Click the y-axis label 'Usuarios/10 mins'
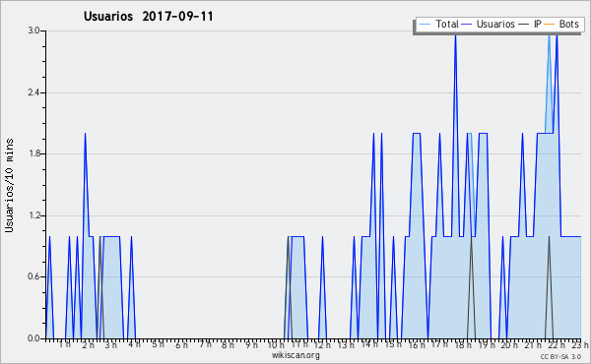591x364 pixels. pos(9,185)
